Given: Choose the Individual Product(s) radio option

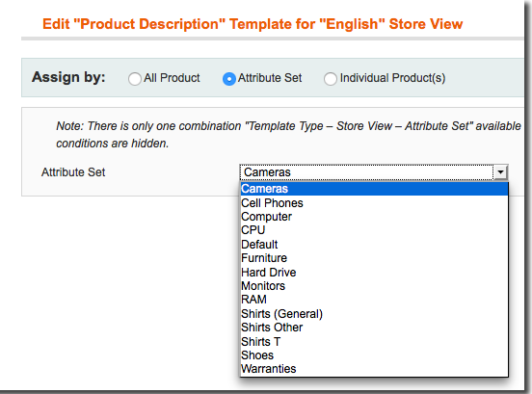Looking at the screenshot, I should point(331,79).
